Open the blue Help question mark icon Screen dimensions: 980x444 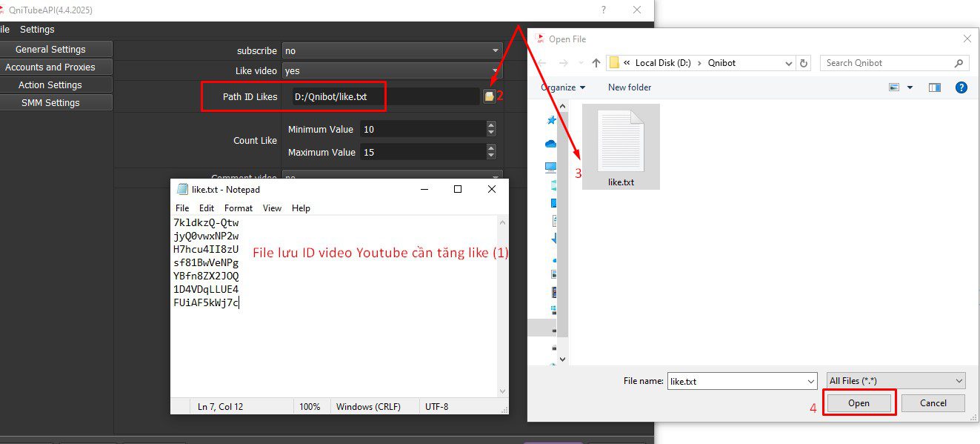tap(961, 87)
